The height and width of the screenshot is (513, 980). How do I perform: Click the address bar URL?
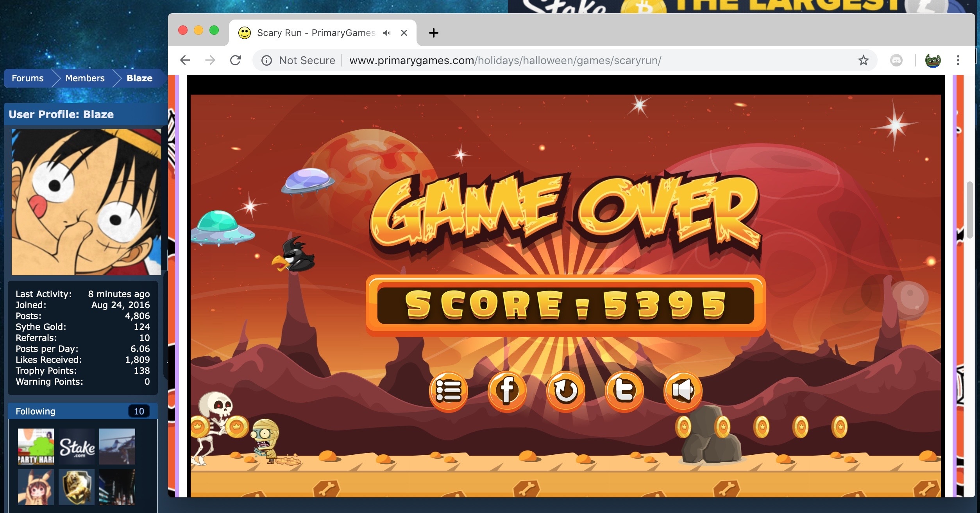[505, 61]
